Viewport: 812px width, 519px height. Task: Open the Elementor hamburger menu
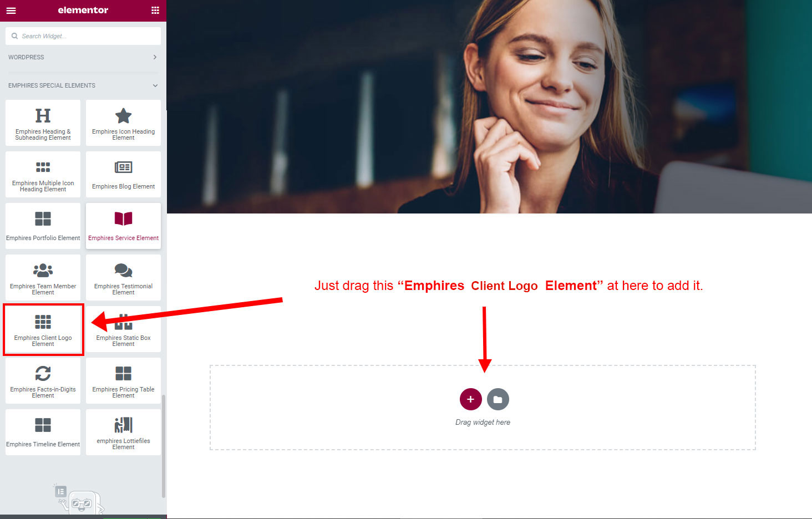11,11
